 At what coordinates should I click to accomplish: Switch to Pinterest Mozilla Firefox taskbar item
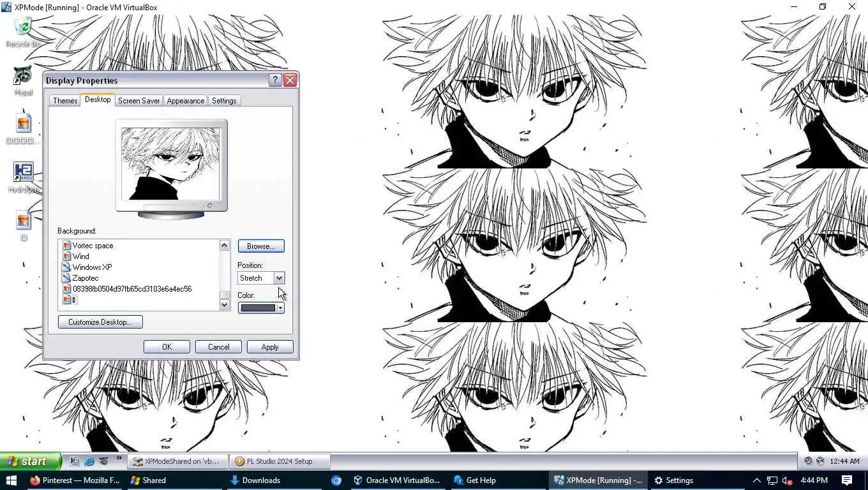[74, 480]
